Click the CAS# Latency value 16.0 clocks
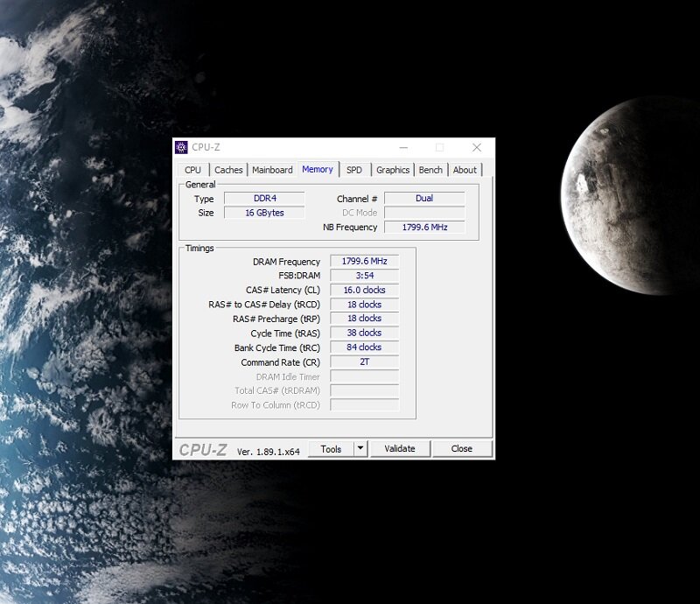The width and height of the screenshot is (700, 604). click(x=364, y=290)
